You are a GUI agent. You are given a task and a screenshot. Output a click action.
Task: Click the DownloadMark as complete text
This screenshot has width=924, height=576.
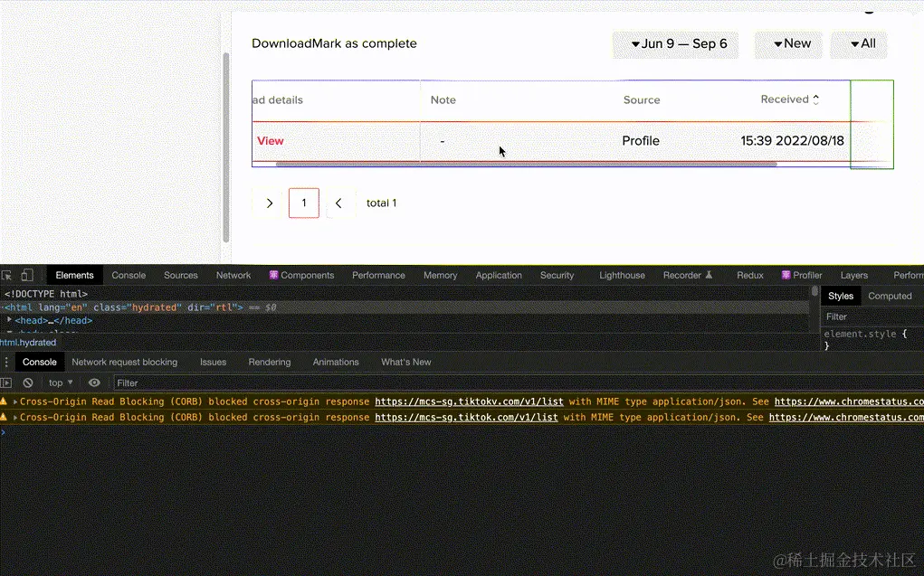pos(334,43)
